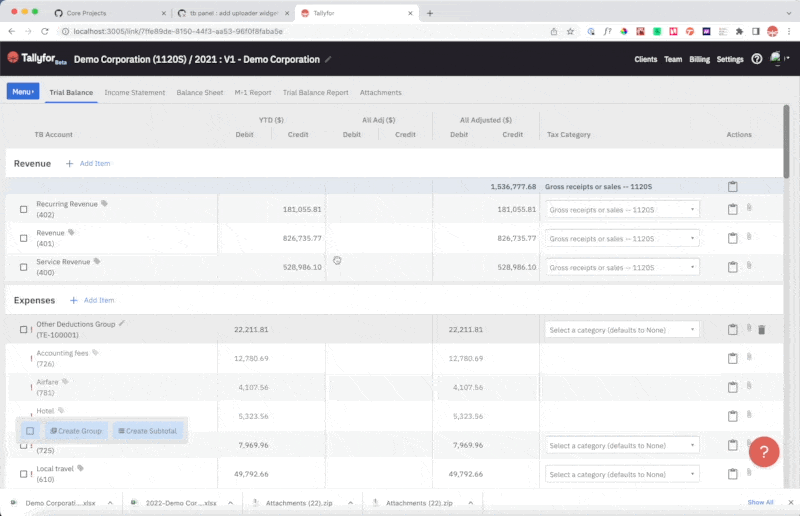Viewport: 800px width, 516px height.
Task: Open the clipboard for Other Deductions Group
Action: point(732,329)
